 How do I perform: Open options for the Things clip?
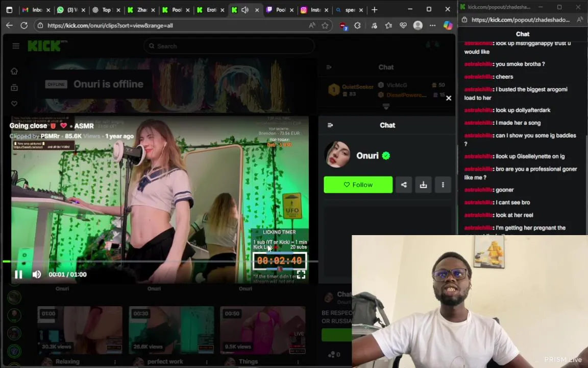(x=298, y=362)
